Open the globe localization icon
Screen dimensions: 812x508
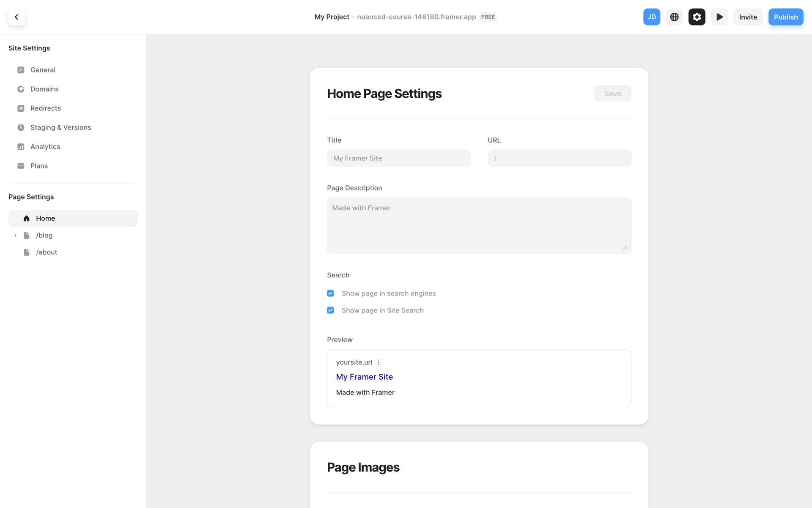tap(674, 17)
